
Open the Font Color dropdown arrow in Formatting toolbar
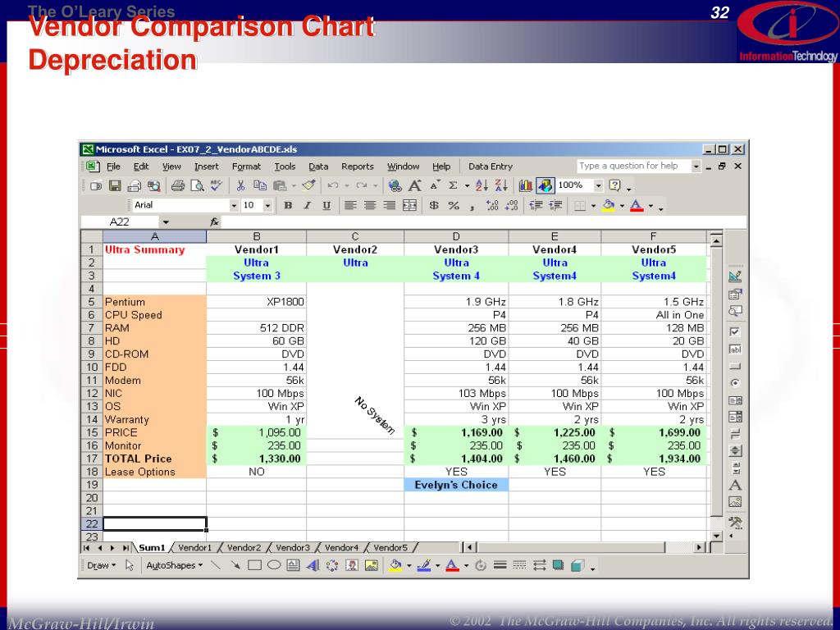tap(651, 206)
